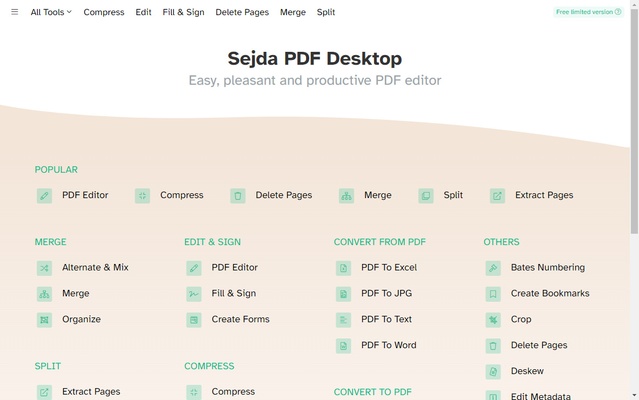Click the scrollbar down arrow
The height and width of the screenshot is (400, 639).
634,395
